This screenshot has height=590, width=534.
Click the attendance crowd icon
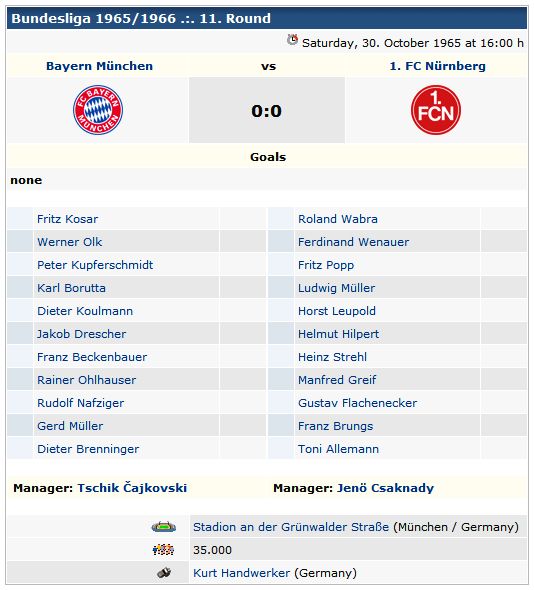[164, 550]
